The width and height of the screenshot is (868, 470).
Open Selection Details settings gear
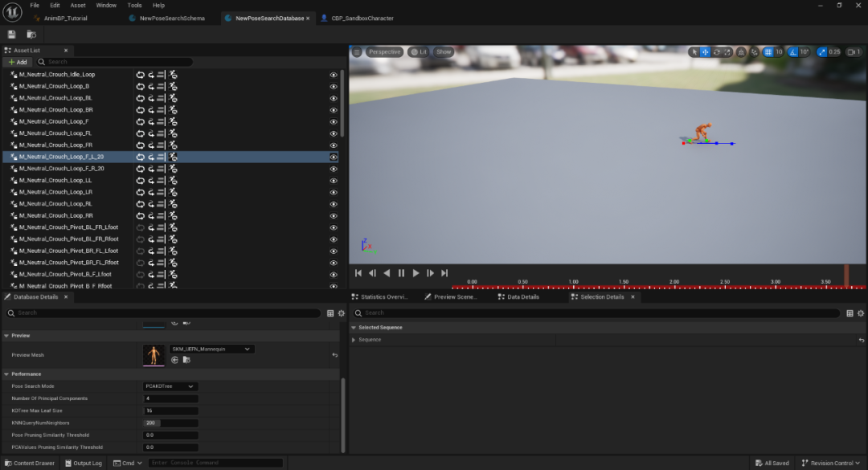pyautogui.click(x=861, y=313)
